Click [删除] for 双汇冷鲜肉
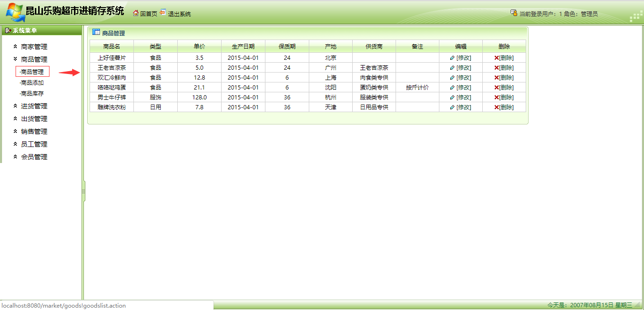The height and width of the screenshot is (310, 644). [x=507, y=77]
